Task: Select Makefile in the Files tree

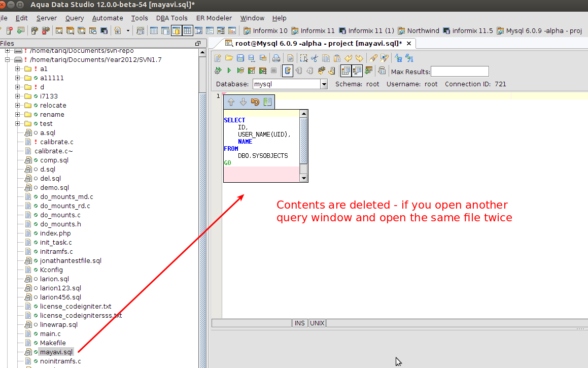Action: point(52,343)
